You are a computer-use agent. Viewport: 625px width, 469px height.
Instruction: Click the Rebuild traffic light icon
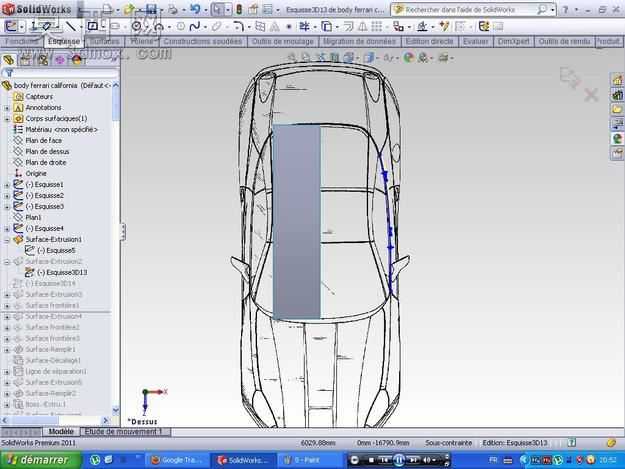[x=240, y=9]
